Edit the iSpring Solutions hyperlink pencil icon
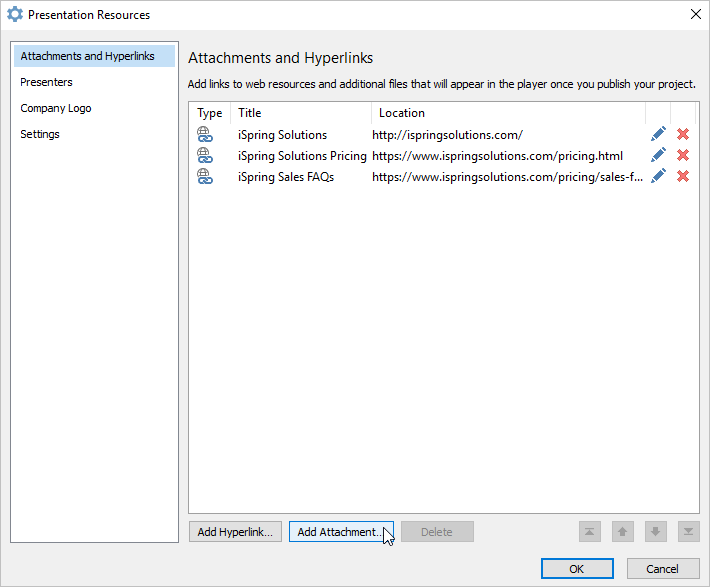Screen dimensions: 710x587 point(658,134)
